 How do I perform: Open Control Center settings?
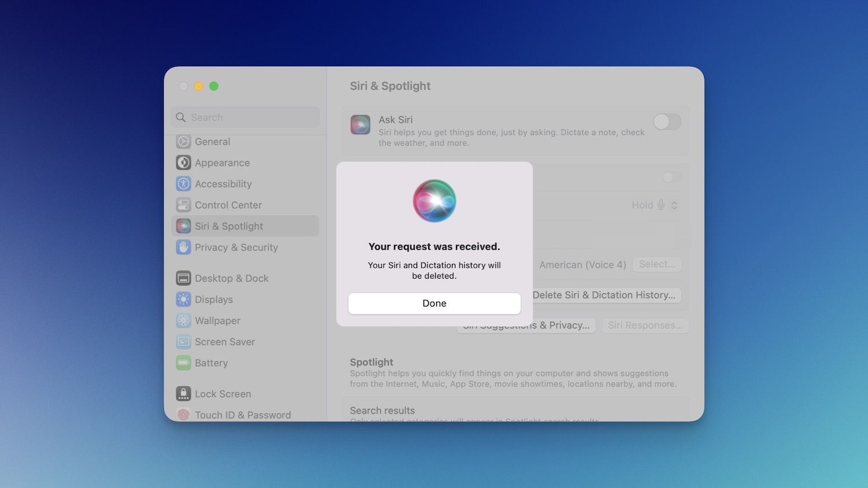click(x=183, y=205)
